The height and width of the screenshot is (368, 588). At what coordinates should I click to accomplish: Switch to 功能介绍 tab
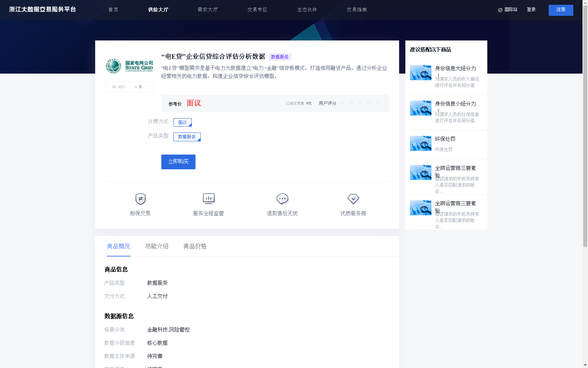[x=157, y=246]
